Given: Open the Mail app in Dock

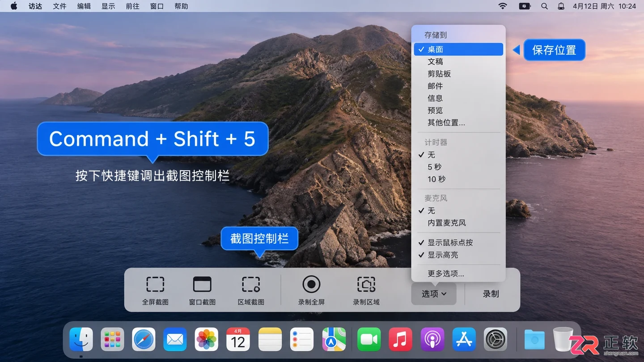Looking at the screenshot, I should pyautogui.click(x=175, y=339).
